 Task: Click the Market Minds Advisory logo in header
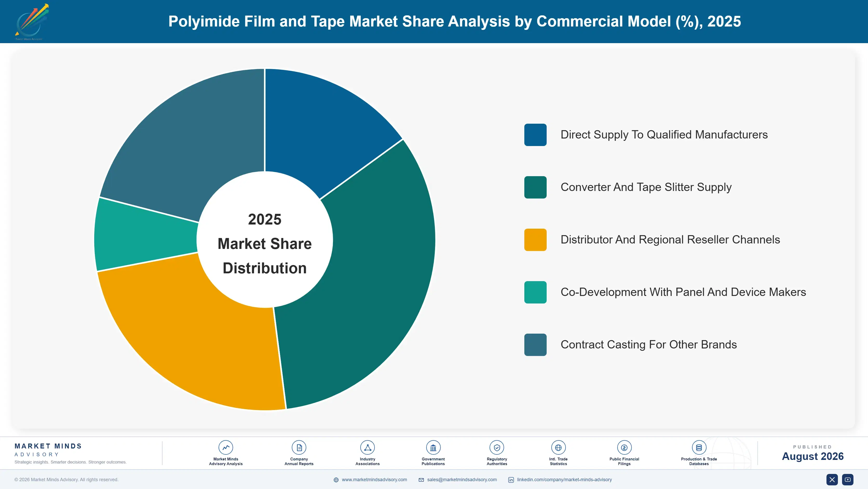(x=32, y=22)
